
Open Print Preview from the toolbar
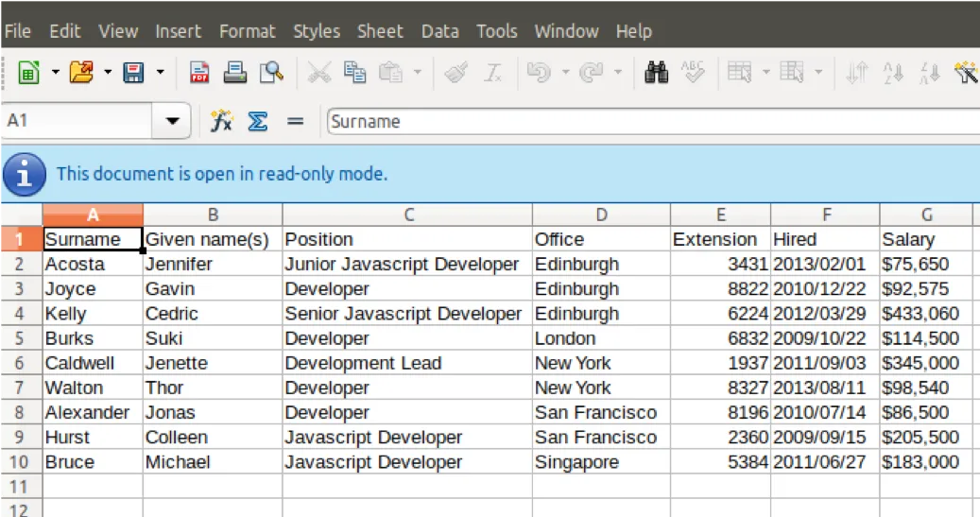coord(271,73)
